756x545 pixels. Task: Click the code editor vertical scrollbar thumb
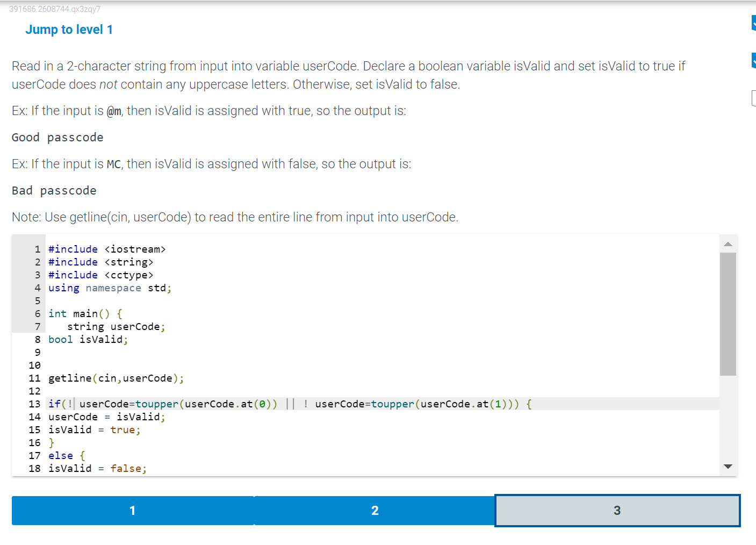click(728, 314)
